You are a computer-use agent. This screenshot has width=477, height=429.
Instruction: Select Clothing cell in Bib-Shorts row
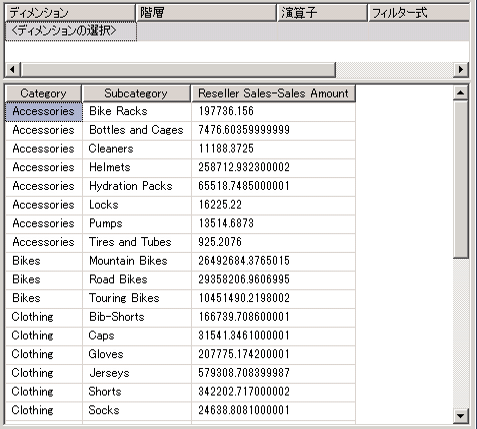pos(44,317)
